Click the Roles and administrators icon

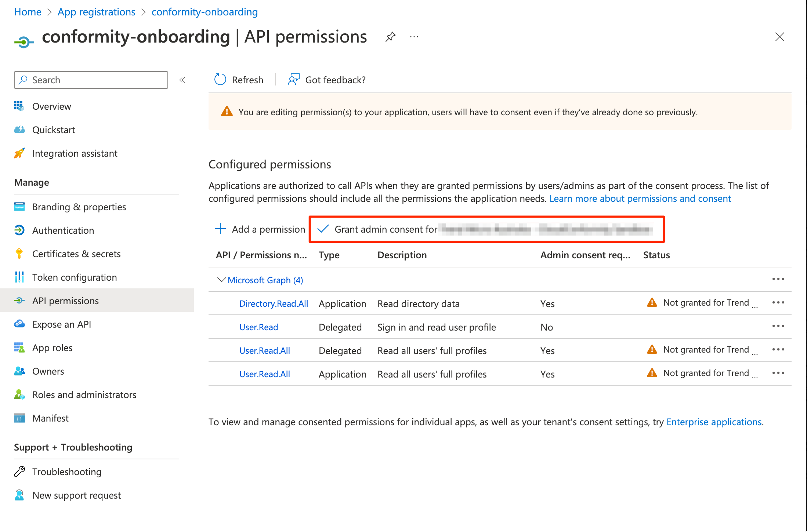point(19,394)
